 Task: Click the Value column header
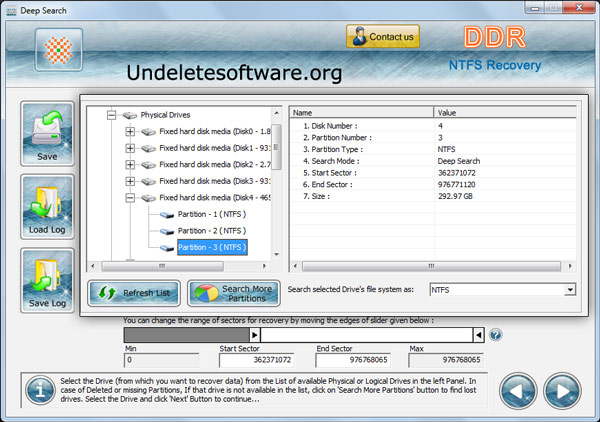coord(505,112)
